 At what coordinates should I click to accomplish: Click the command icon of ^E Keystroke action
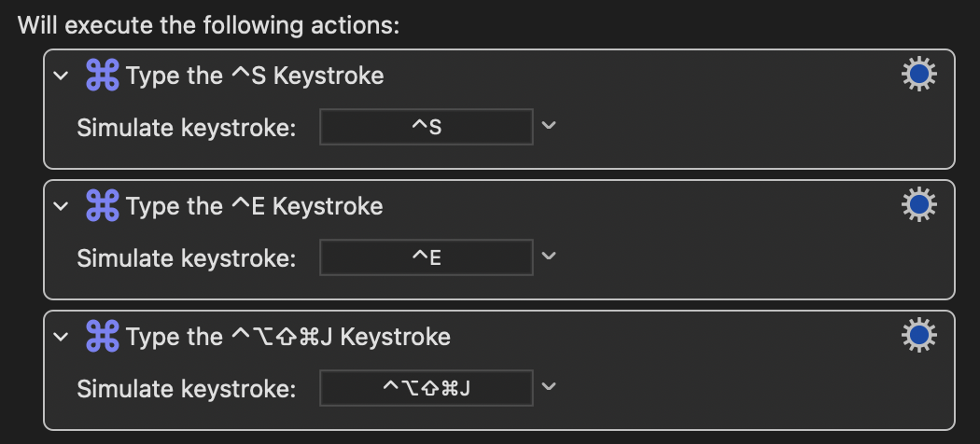102,205
